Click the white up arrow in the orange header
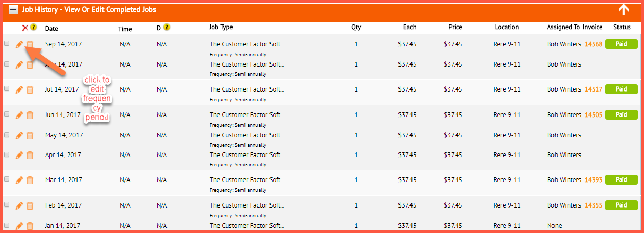 click(624, 10)
